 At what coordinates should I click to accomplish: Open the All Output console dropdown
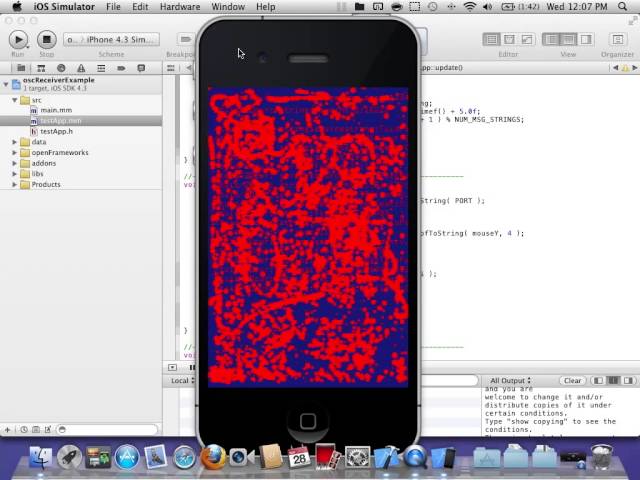click(510, 380)
